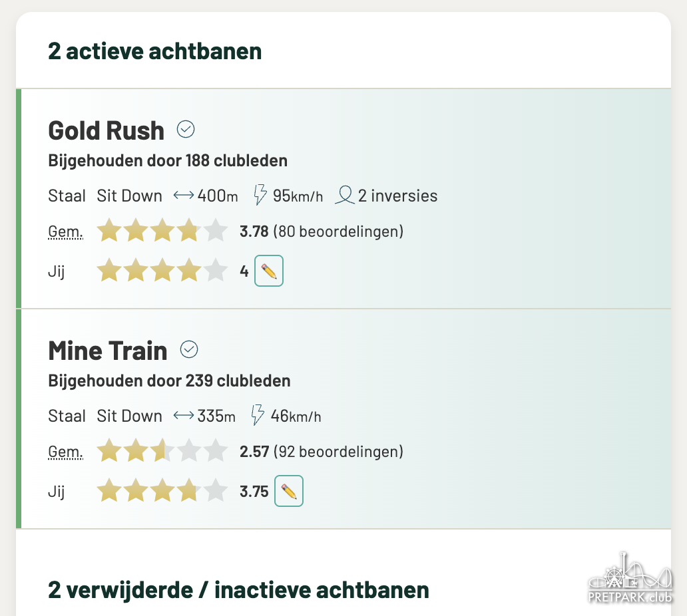Click Gold Rush's average star rating
This screenshot has height=616, width=687.
(162, 231)
